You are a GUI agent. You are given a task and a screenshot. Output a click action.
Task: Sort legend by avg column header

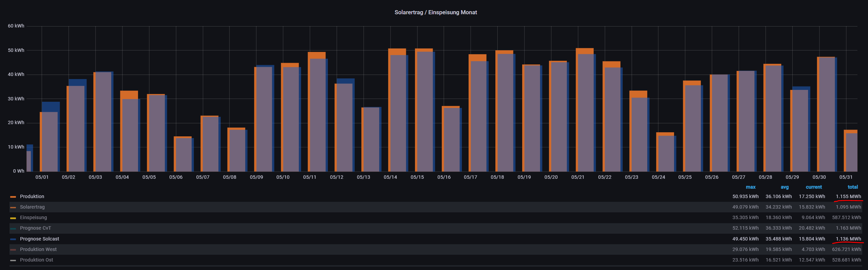point(784,187)
